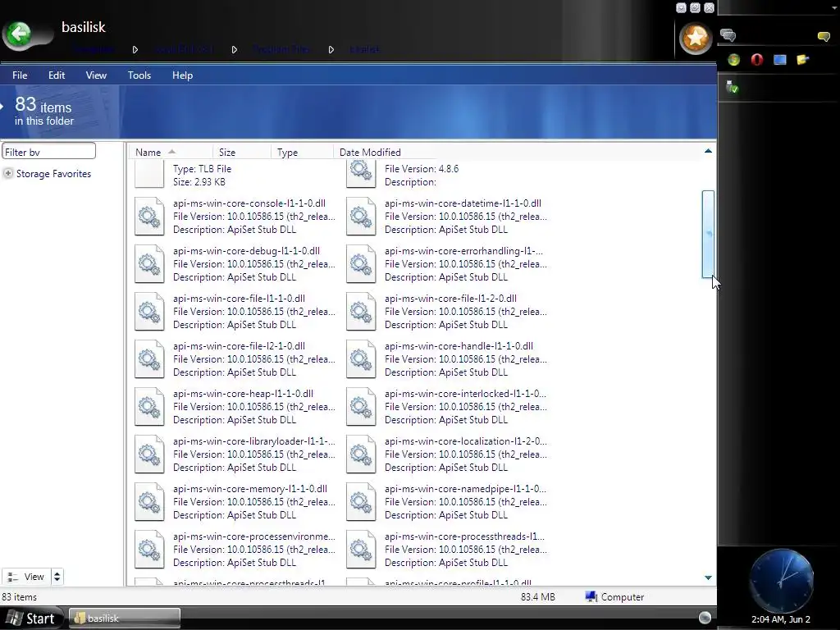This screenshot has width=840, height=630.
Task: Click Storage Favorites label
Action: coord(53,174)
